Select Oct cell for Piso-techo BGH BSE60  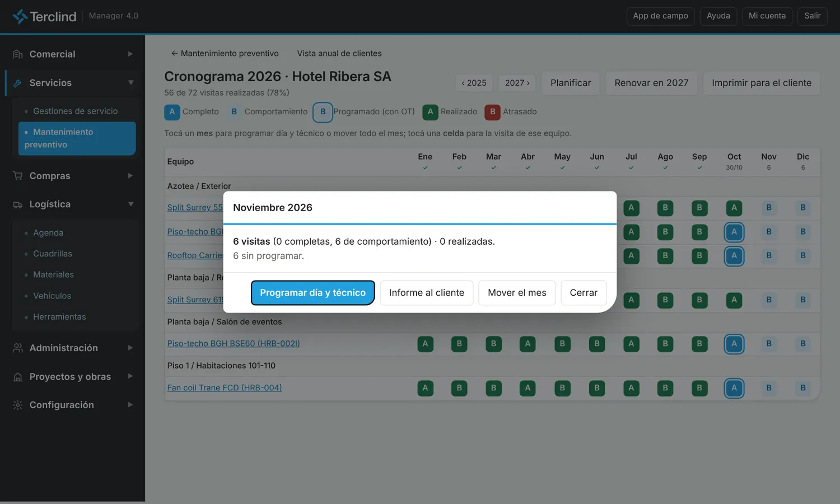(734, 344)
